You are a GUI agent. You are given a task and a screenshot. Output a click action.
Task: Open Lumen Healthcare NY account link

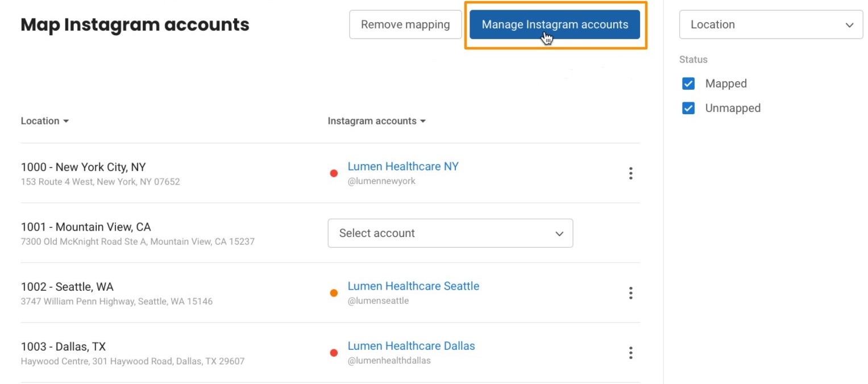(x=403, y=166)
